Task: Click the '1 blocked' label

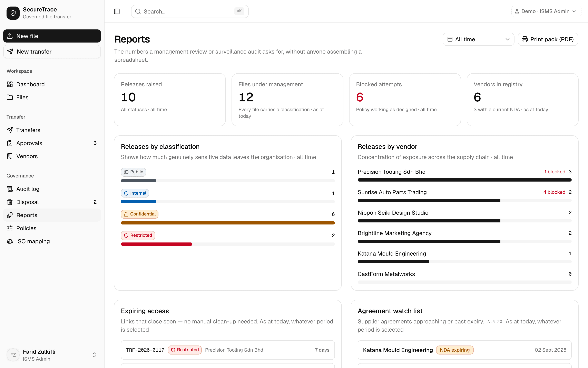Action: 555,172
